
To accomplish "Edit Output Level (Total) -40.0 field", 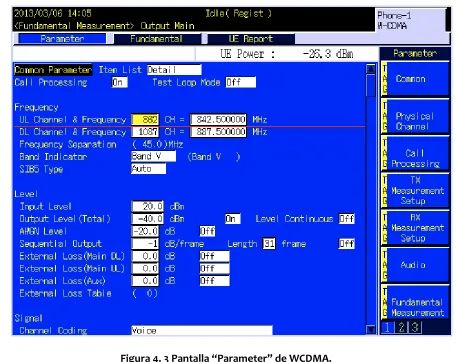I will click(148, 219).
